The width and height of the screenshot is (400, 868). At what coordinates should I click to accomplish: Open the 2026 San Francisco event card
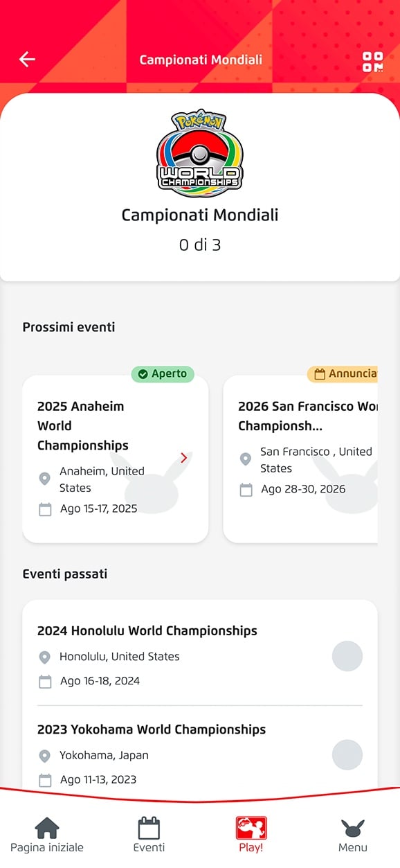tap(300, 459)
